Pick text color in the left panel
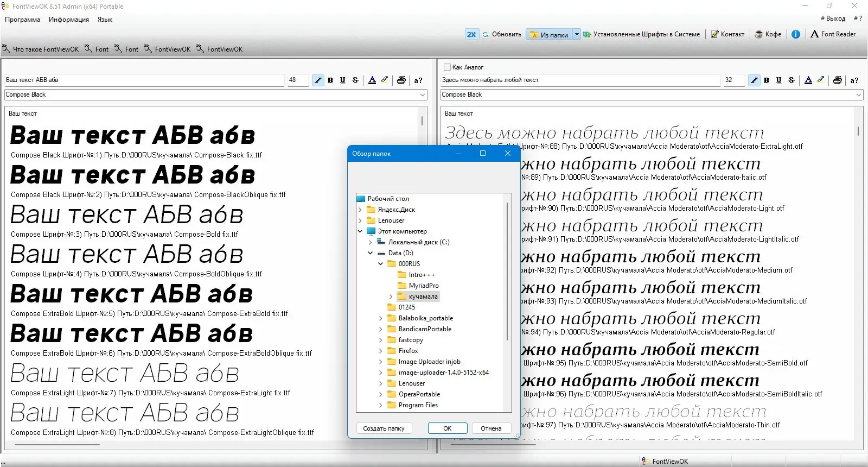This screenshot has height=467, width=868. (372, 80)
